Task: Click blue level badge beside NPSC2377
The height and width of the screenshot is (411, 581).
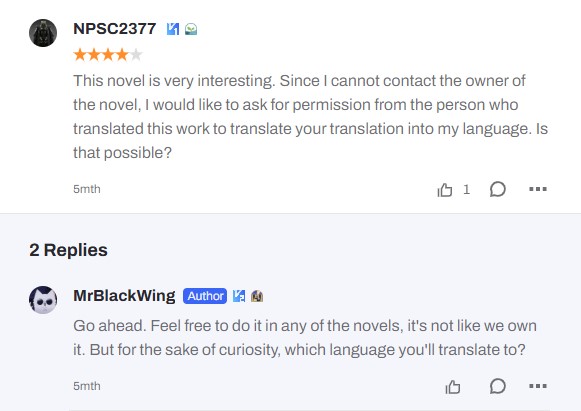Action: click(173, 29)
